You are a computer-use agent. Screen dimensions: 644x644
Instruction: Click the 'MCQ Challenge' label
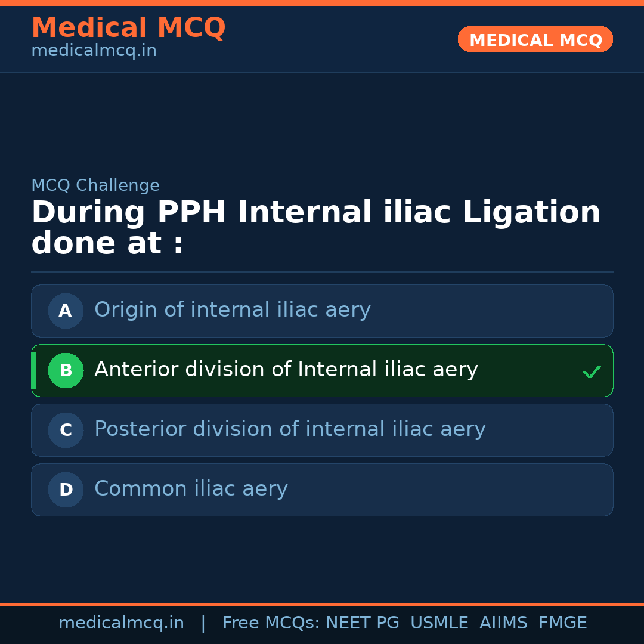(x=95, y=185)
